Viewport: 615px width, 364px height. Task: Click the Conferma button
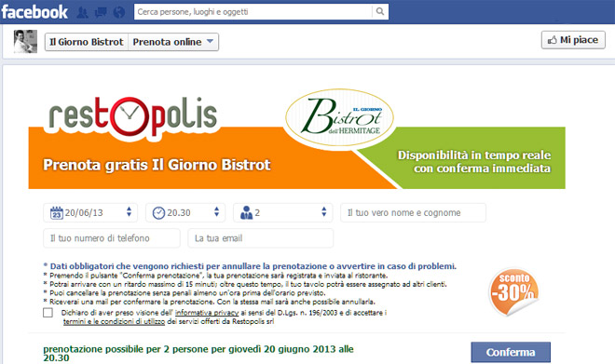pyautogui.click(x=511, y=352)
